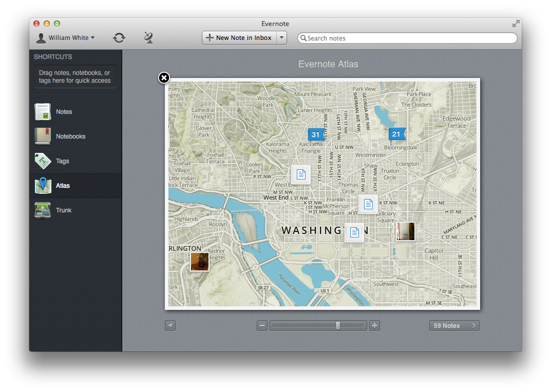Click the 59 Notes button
The height and width of the screenshot is (392, 551).
pos(454,326)
